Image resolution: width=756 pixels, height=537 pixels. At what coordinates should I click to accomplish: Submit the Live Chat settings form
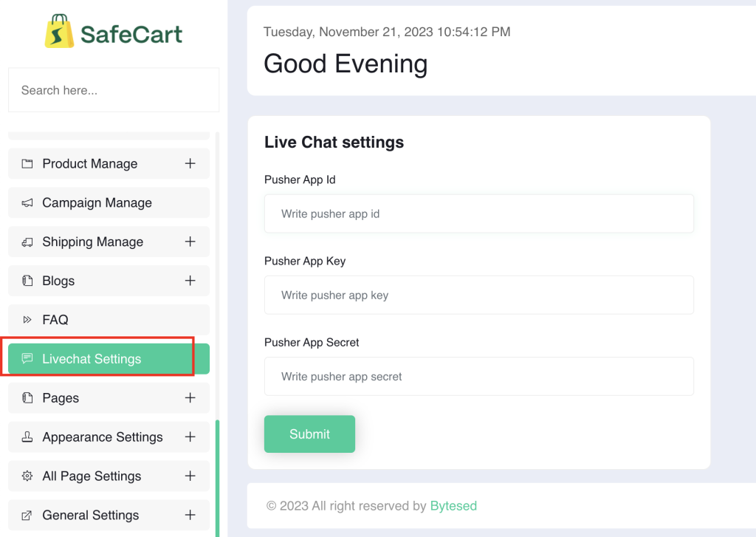[x=309, y=434]
